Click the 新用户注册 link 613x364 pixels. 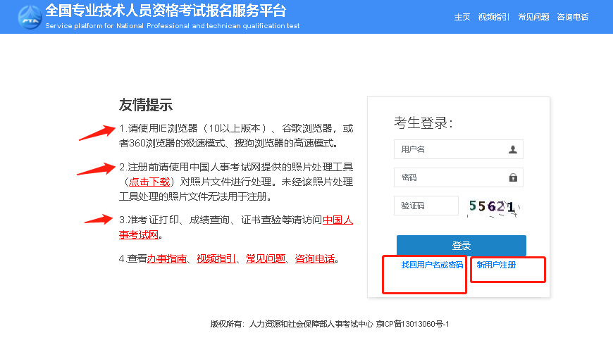pyautogui.click(x=496, y=265)
